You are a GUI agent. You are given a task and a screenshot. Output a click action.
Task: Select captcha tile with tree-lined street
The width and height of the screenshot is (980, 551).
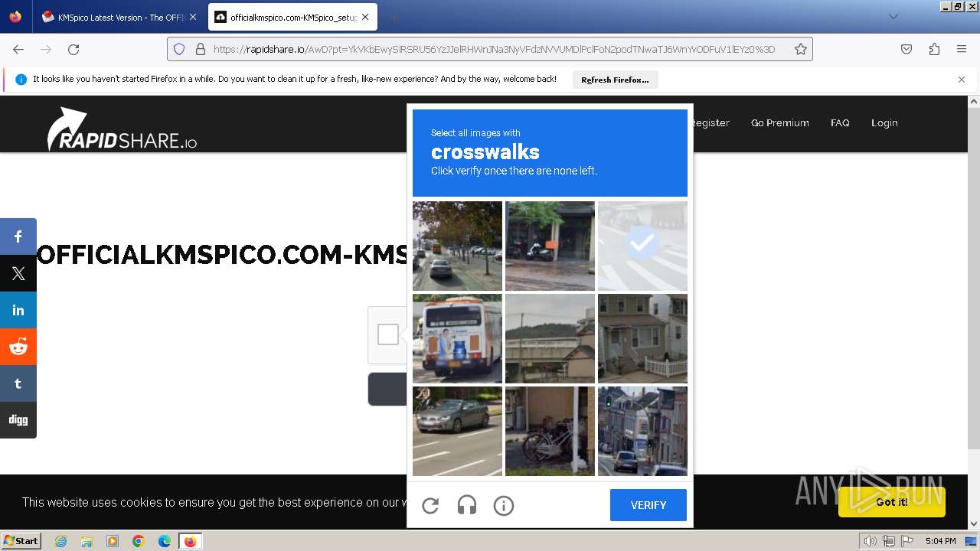(x=457, y=246)
